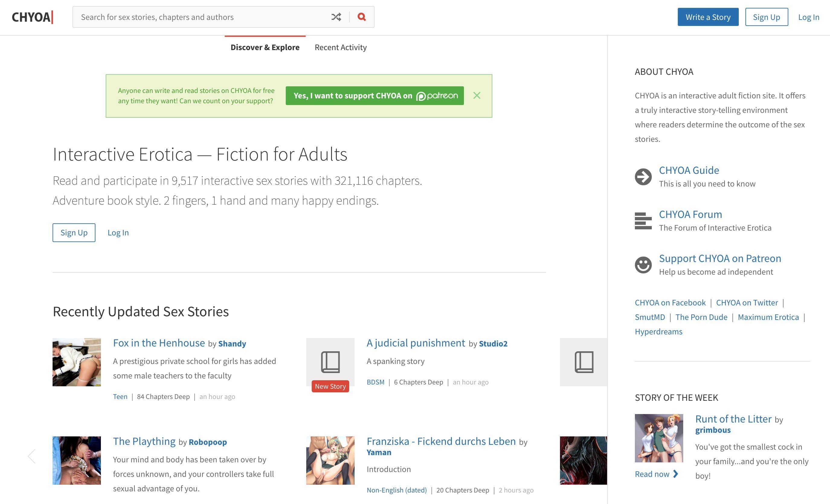Click the New Story badge
830x504 pixels.
click(x=330, y=387)
